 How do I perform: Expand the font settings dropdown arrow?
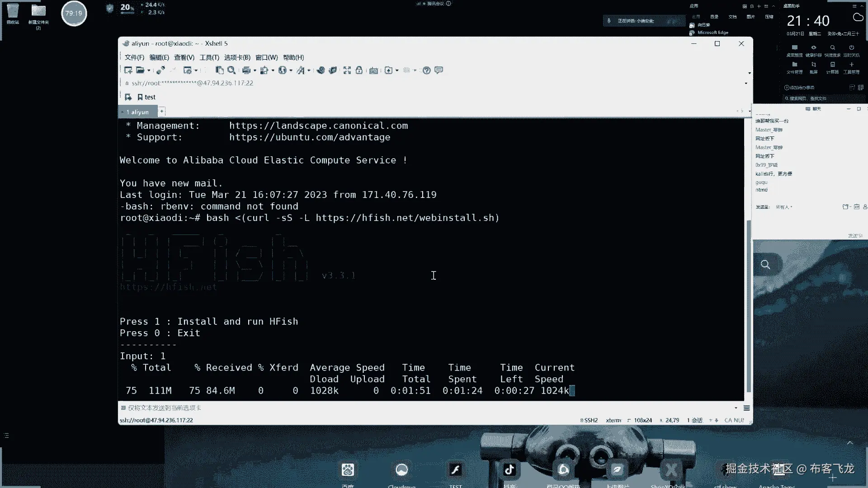point(309,70)
